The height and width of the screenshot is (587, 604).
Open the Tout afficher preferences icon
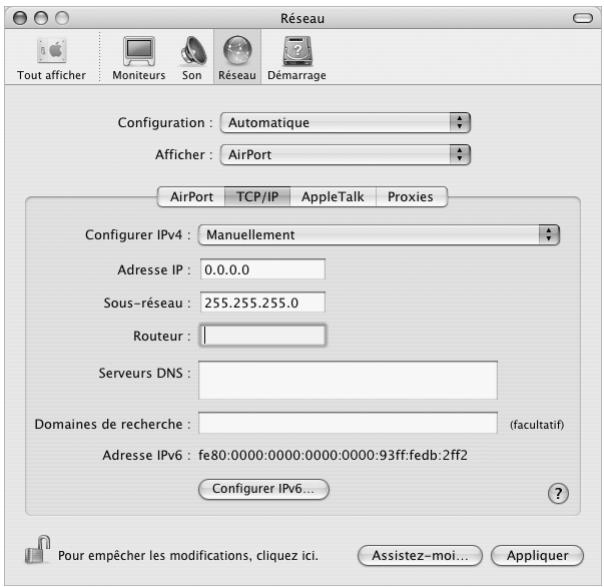52,59
